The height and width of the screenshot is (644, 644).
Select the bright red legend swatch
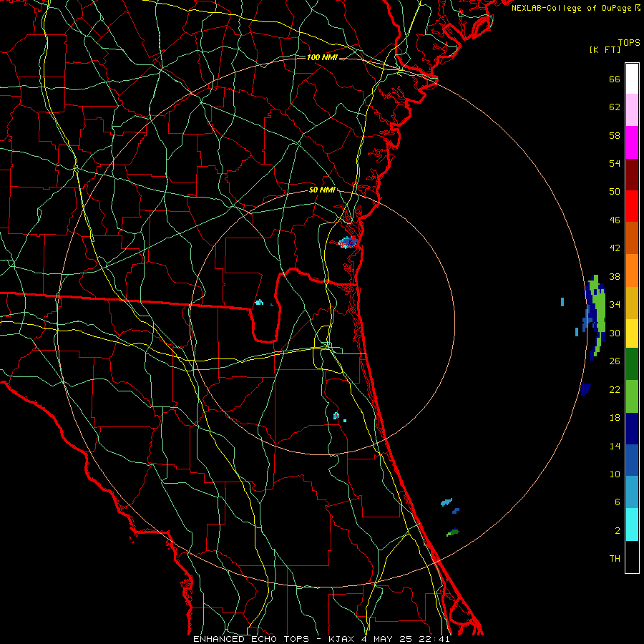coord(632,206)
